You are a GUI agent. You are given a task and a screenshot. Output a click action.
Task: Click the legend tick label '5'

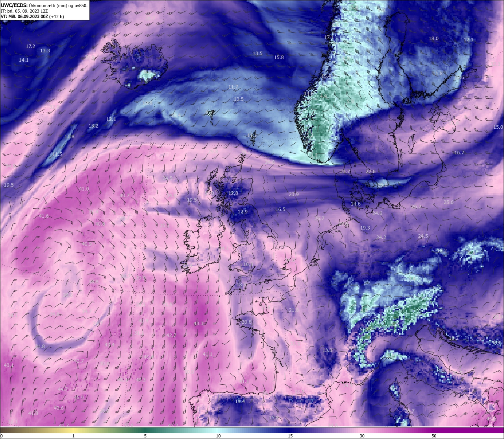tap(145, 436)
